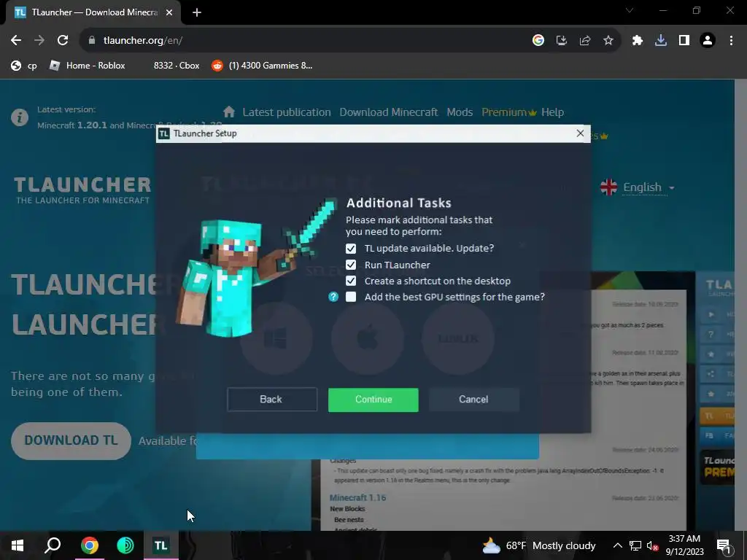
Task: Enable Add the best GPU settings checkbox
Action: (351, 297)
